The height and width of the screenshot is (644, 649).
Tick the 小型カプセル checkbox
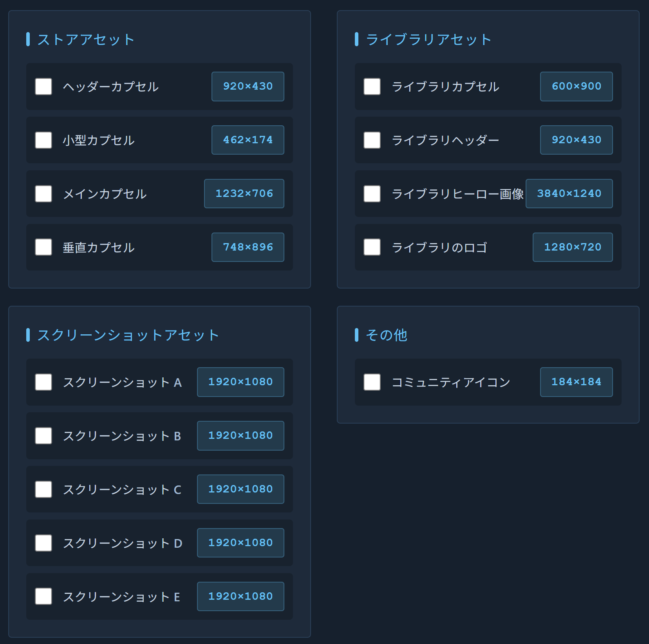point(43,140)
